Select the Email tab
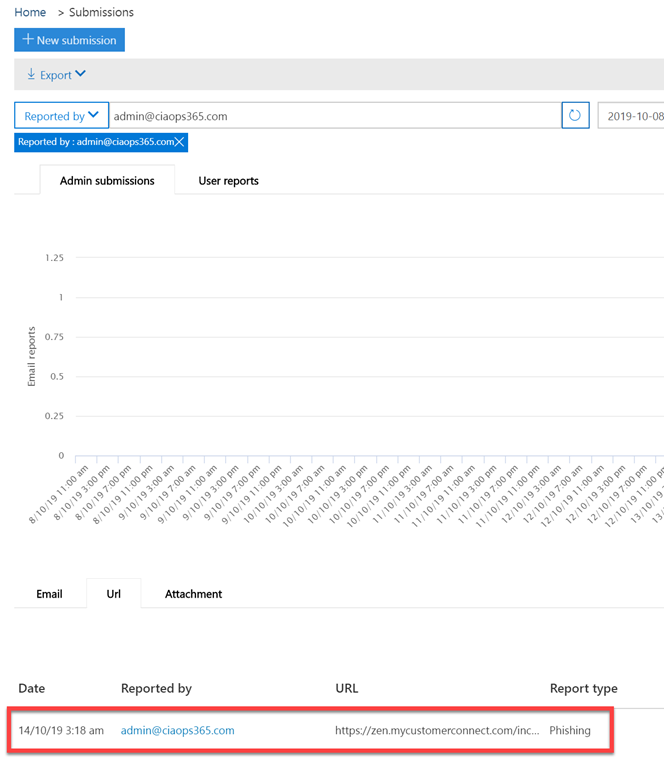Image resolution: width=664 pixels, height=768 pixels. click(49, 594)
